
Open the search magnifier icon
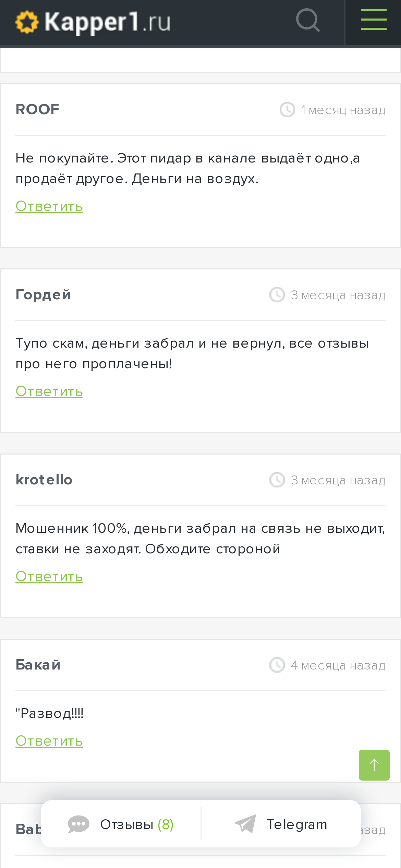click(x=308, y=20)
